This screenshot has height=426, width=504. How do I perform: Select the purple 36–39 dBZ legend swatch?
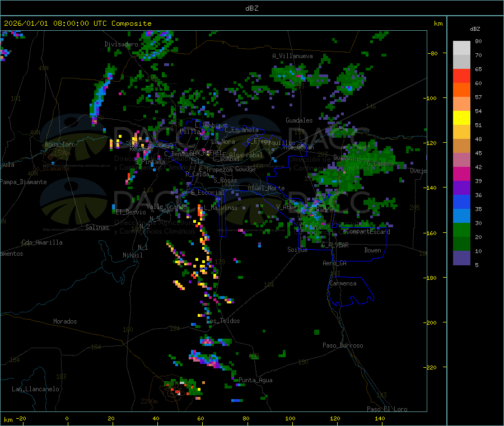coord(461,188)
